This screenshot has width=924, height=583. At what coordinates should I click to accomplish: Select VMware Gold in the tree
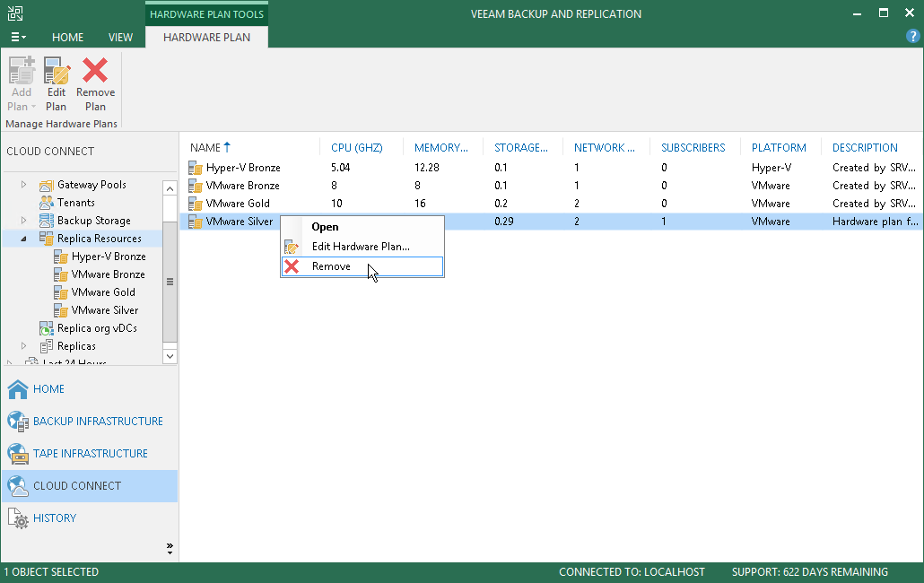(103, 292)
